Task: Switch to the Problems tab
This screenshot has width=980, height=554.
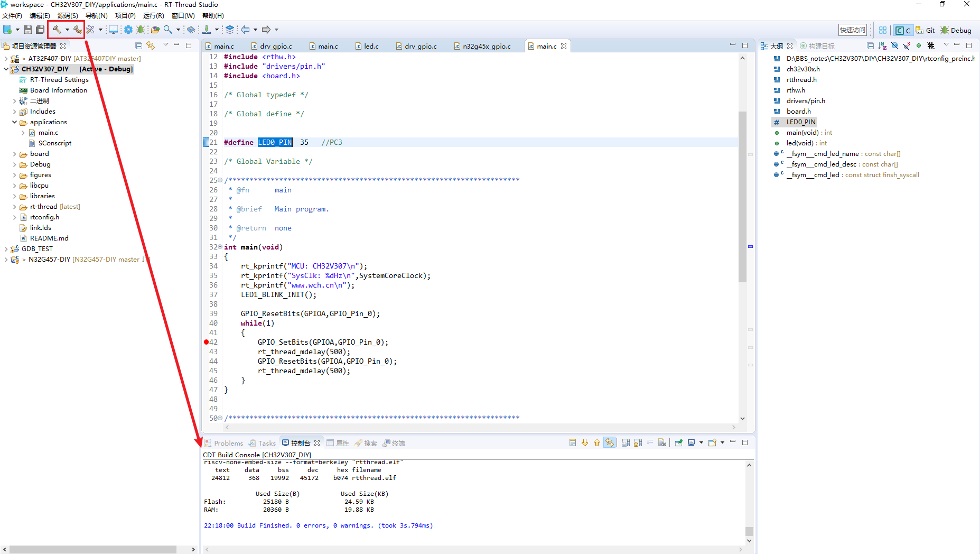Action: (x=224, y=443)
